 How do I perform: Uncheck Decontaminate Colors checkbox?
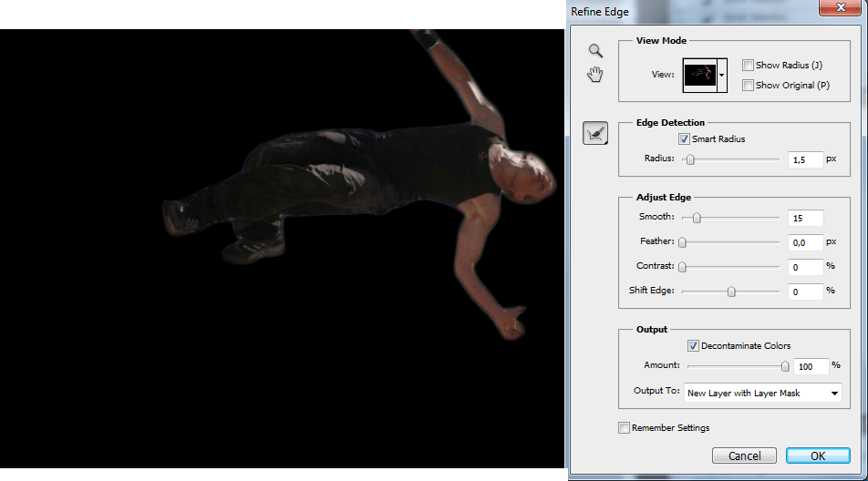point(693,346)
